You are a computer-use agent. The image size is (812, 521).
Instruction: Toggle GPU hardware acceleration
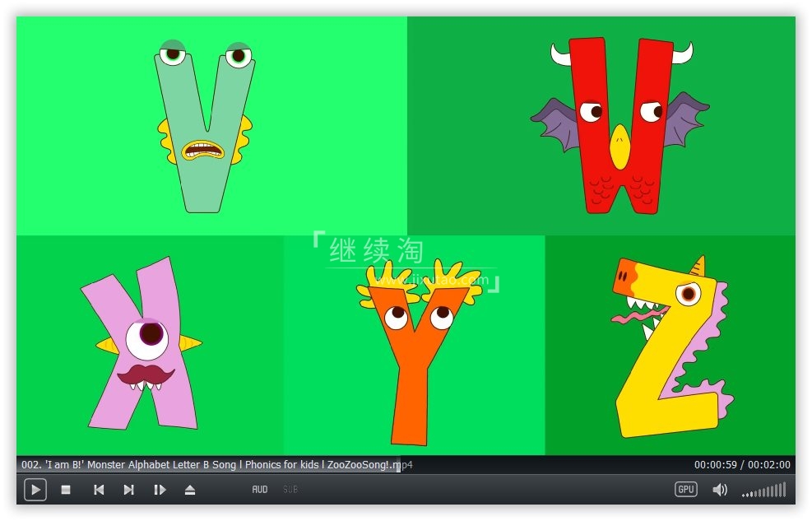click(685, 489)
